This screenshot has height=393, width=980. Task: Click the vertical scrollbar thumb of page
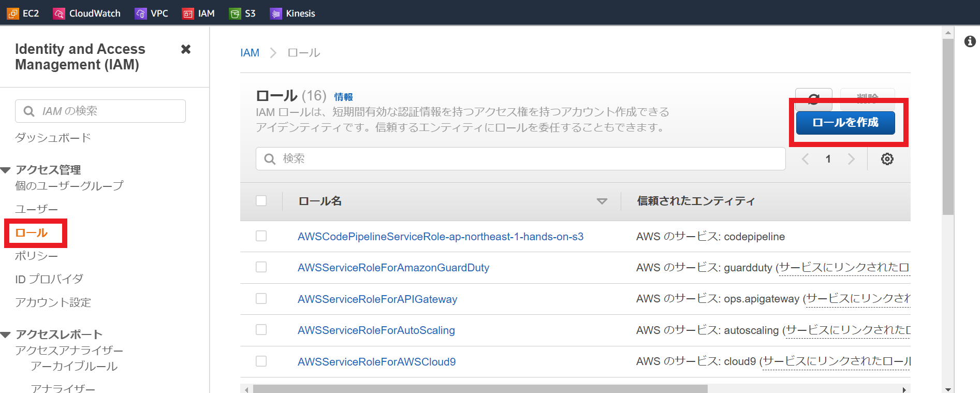(x=948, y=127)
